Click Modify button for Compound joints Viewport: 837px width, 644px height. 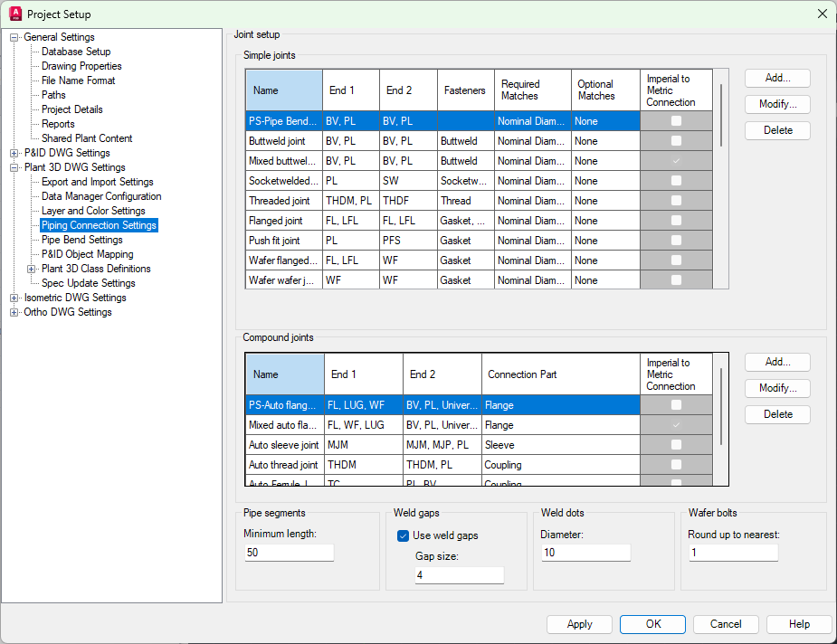pyautogui.click(x=777, y=388)
